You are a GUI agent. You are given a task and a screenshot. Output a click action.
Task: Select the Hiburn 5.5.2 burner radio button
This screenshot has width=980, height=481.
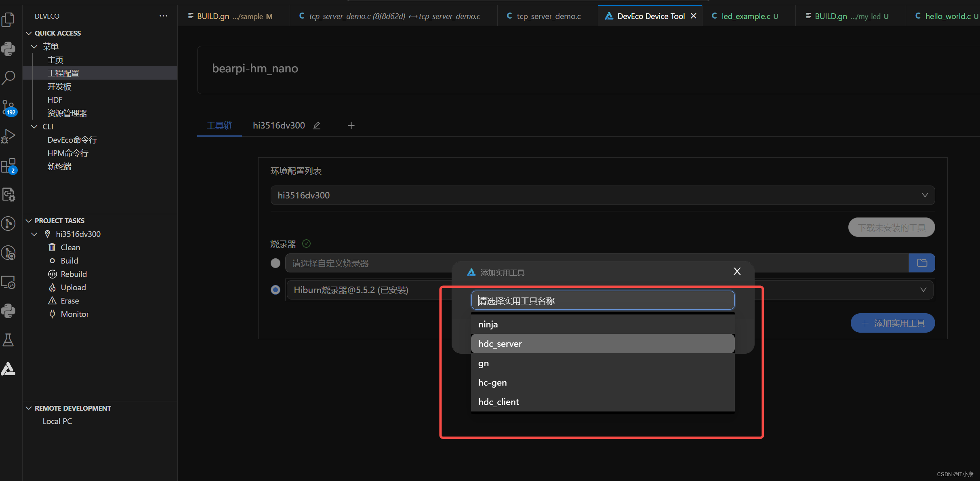point(275,290)
